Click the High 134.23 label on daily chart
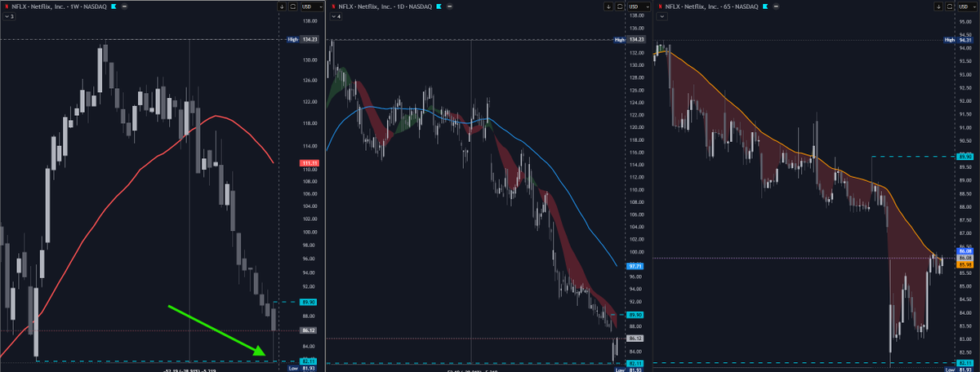 click(x=630, y=39)
